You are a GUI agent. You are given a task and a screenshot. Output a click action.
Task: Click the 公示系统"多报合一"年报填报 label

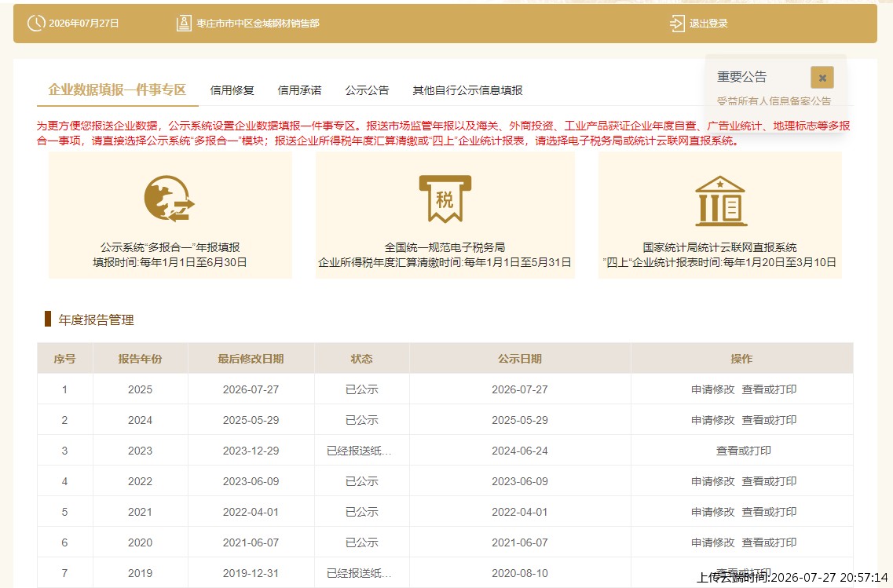170,247
